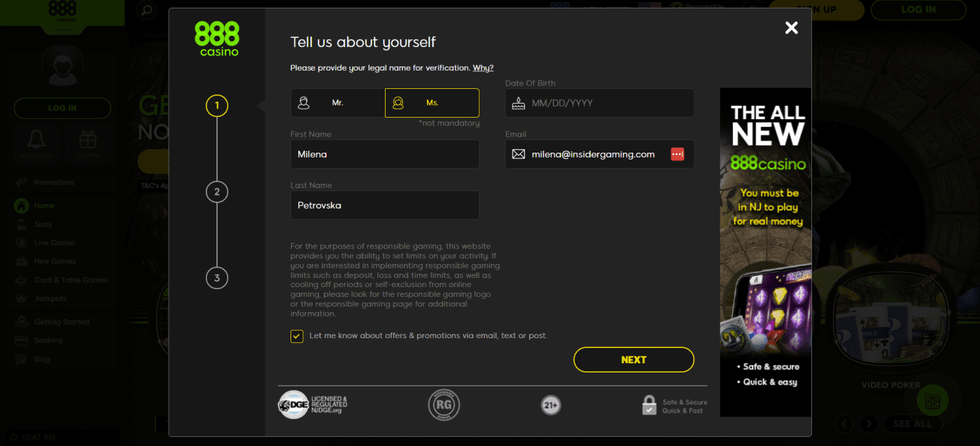Open the Notifications bell in sidebar
This screenshot has height=446, width=980.
(37, 144)
